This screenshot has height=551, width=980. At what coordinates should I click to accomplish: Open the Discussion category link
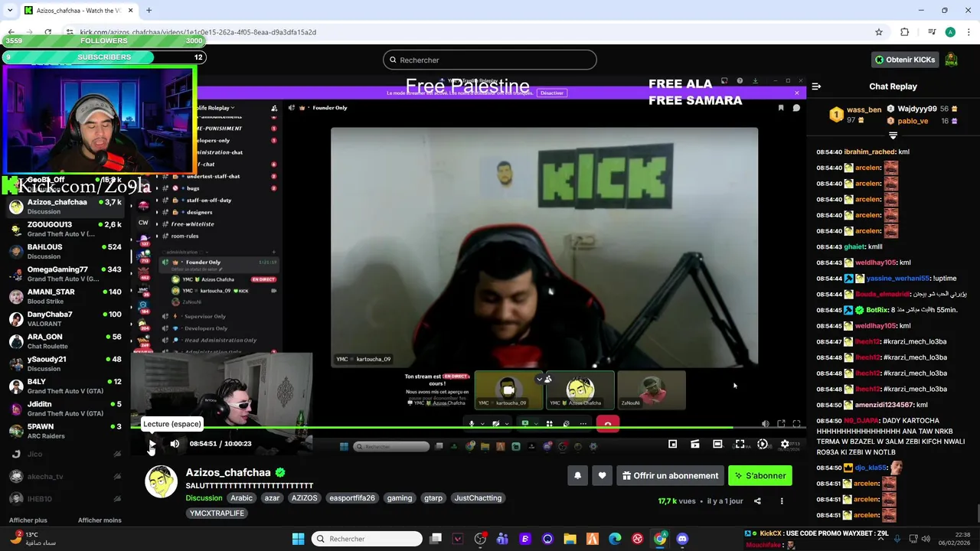pos(204,498)
